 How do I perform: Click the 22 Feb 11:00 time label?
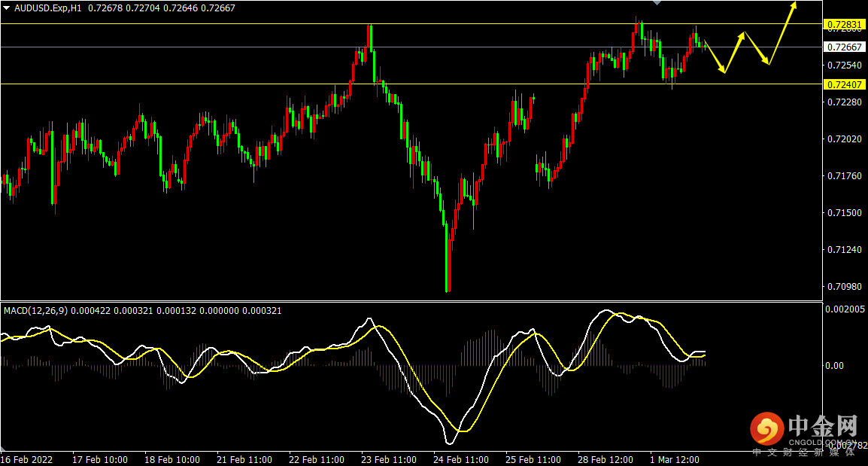tap(317, 460)
